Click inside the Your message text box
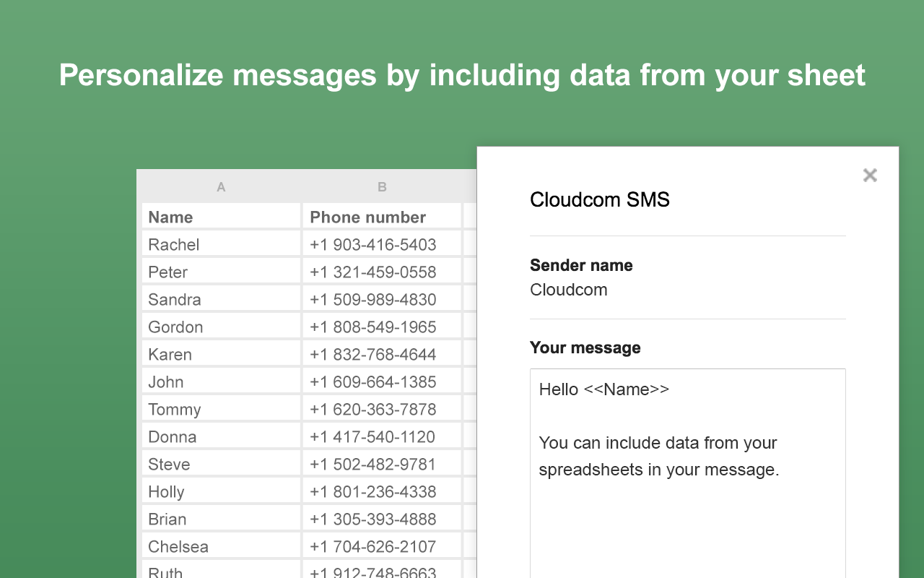 (688, 473)
